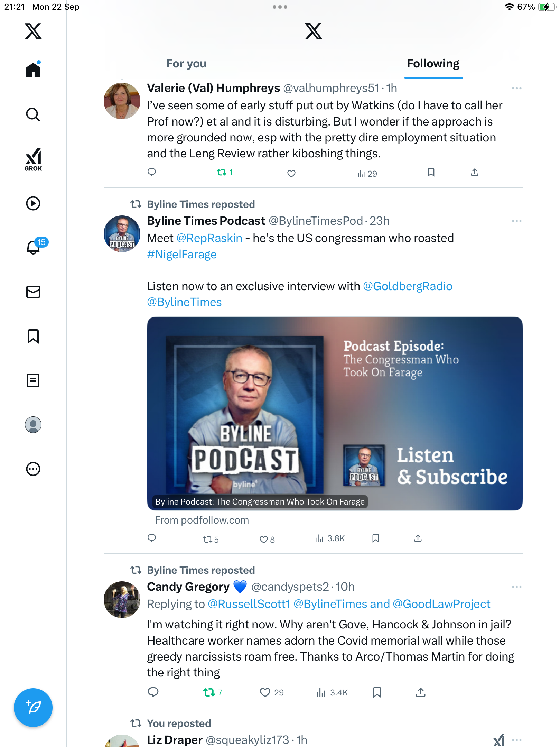Open more options on Valerie Humphreys' post
The height and width of the screenshot is (747, 560).
click(517, 88)
